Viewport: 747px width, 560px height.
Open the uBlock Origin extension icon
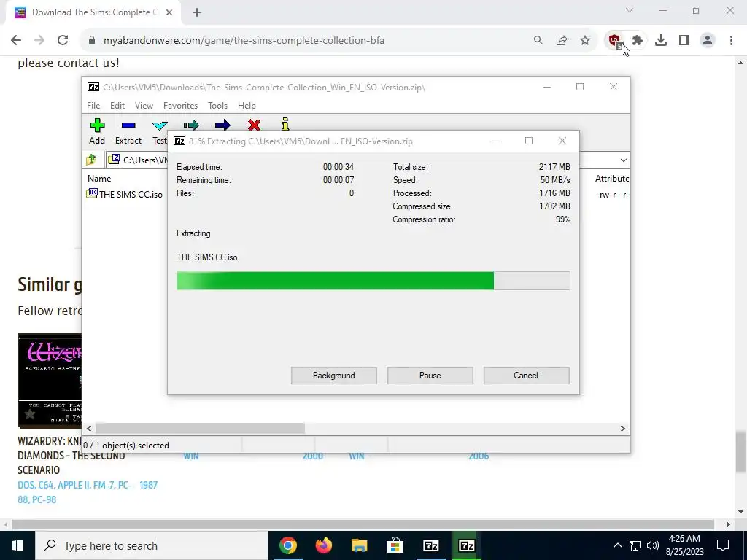click(614, 41)
